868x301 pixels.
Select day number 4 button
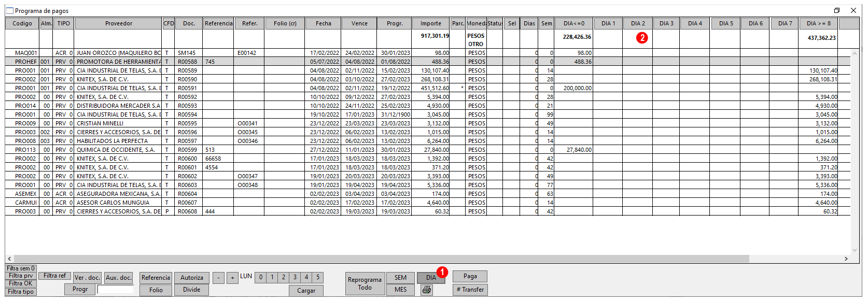tap(306, 277)
